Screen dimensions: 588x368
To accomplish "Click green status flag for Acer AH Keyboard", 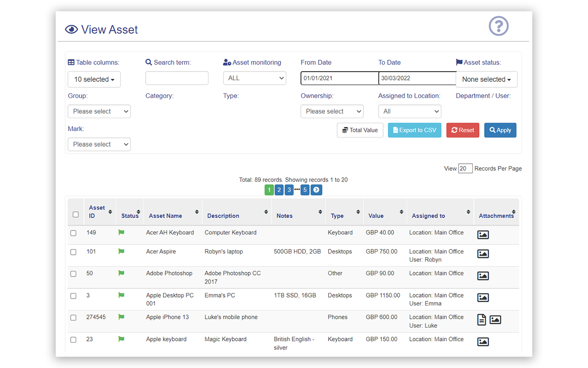I will [x=121, y=232].
